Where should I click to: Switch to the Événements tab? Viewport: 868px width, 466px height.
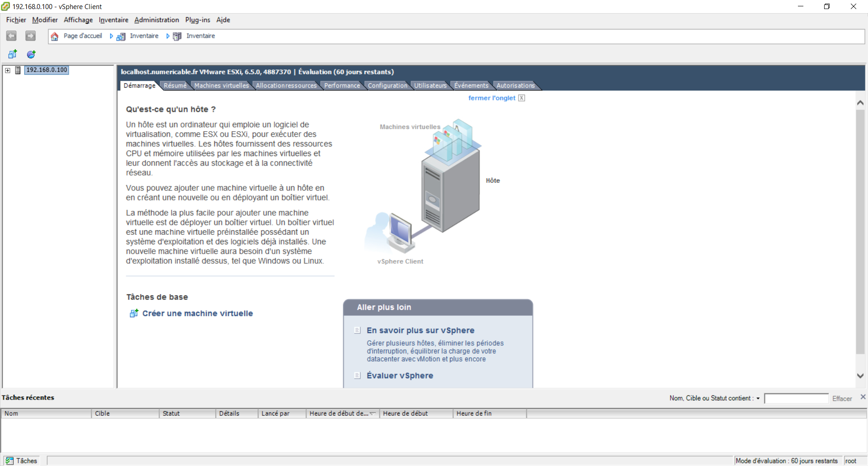coord(471,86)
